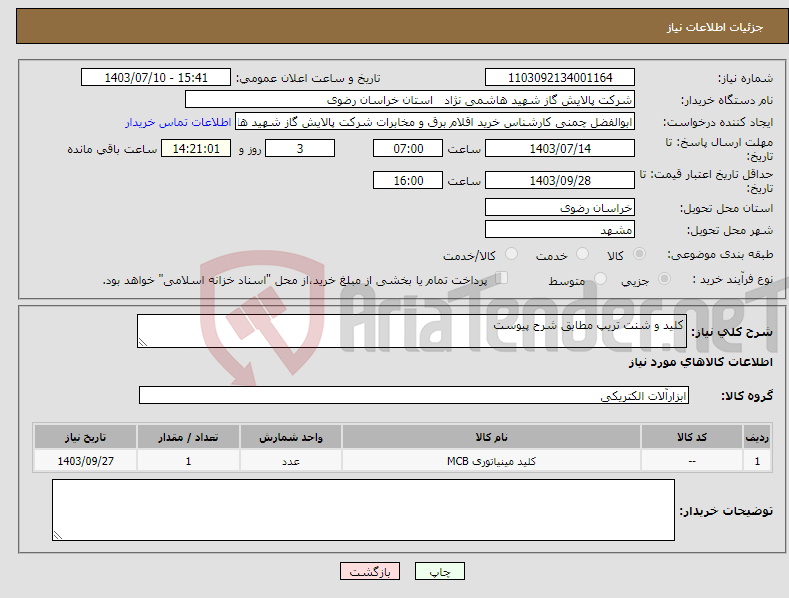789x598 pixels.
Task: Click the تاریخ نیاز column header
Action: click(x=86, y=437)
